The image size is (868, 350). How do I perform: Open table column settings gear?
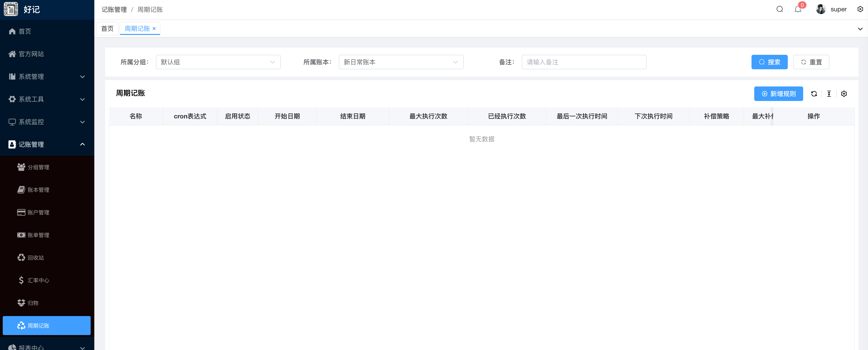[844, 93]
